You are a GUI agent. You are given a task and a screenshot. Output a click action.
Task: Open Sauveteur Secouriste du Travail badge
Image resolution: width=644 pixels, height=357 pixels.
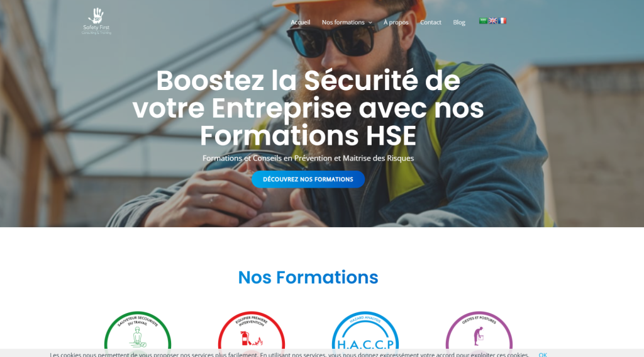pos(138,334)
